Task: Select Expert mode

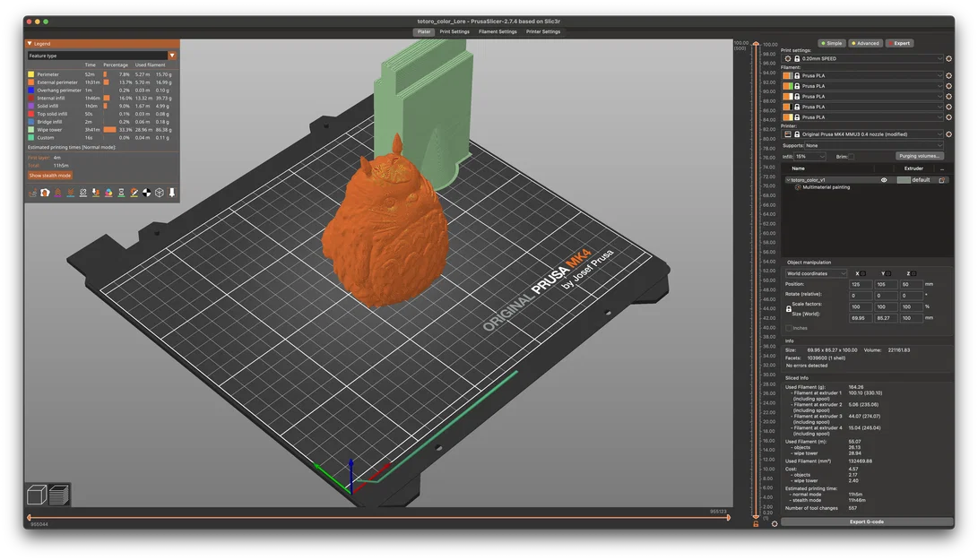Action: point(899,44)
